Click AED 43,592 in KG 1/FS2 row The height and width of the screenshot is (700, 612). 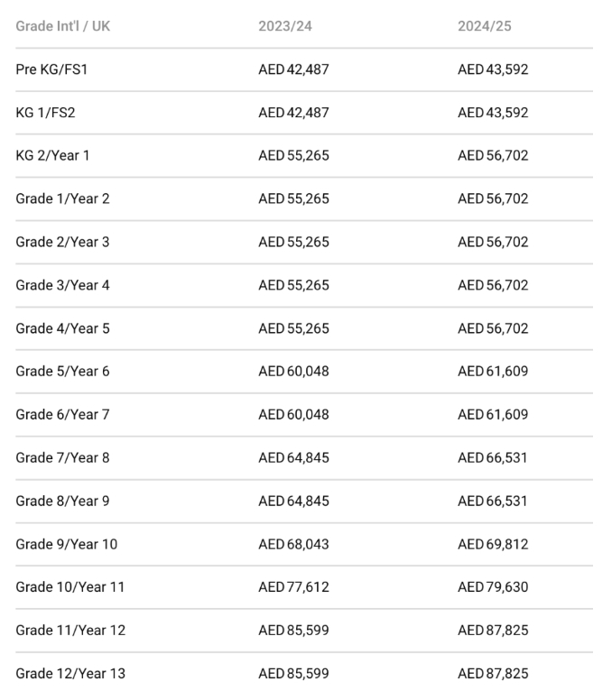point(493,113)
